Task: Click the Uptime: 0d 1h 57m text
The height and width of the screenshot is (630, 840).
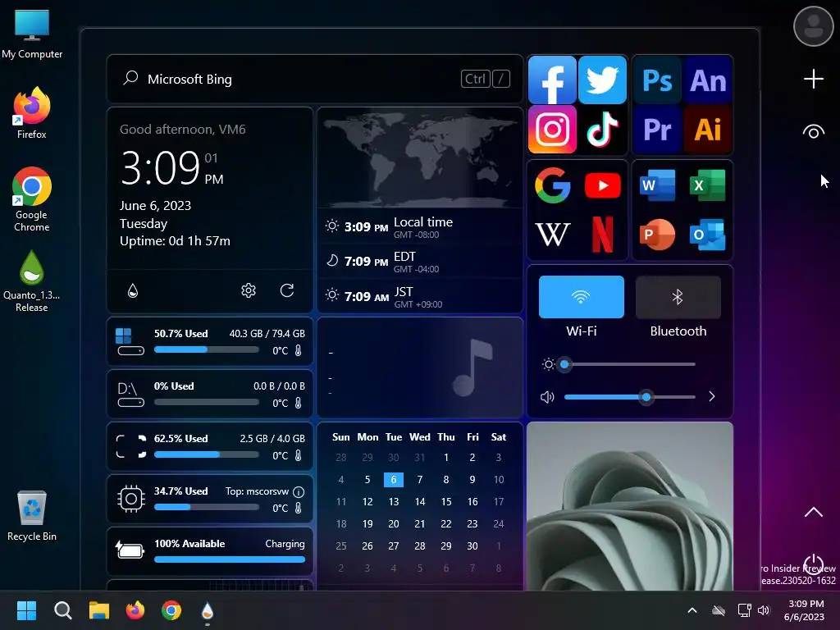Action: point(175,241)
